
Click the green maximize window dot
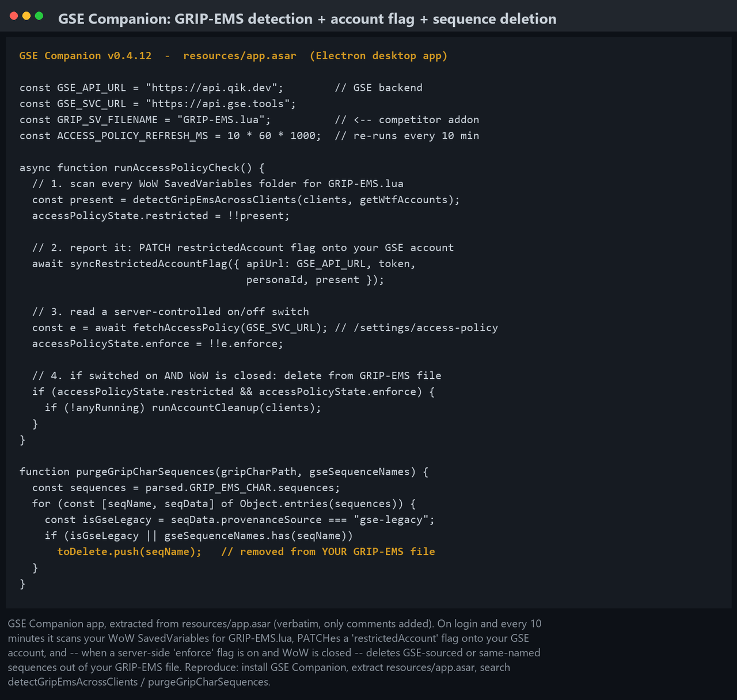click(x=39, y=16)
